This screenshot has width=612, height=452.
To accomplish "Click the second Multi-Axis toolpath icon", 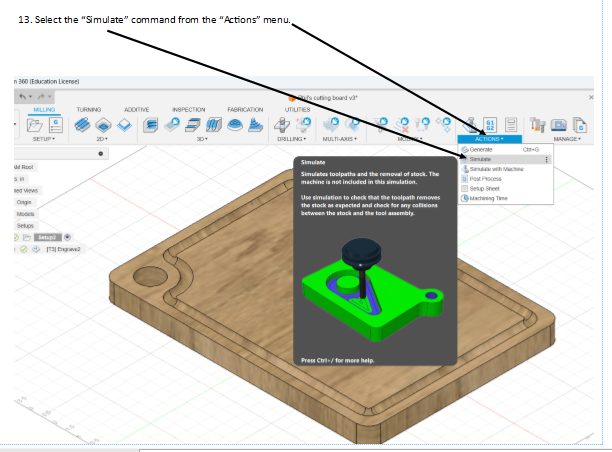I will (x=352, y=125).
